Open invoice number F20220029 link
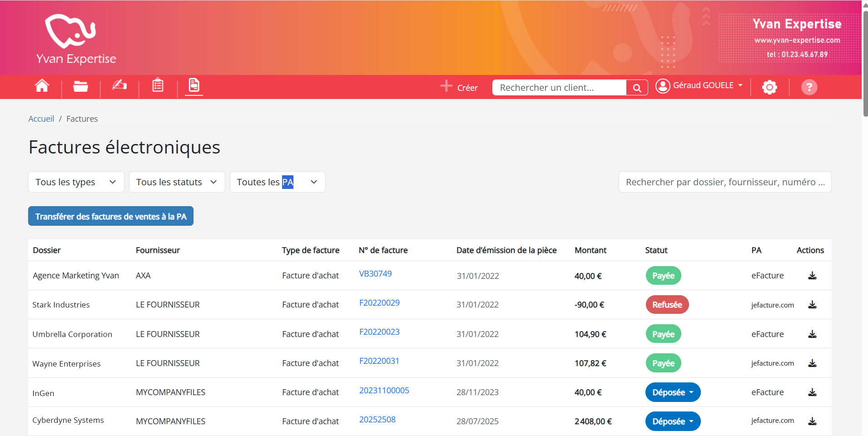 click(x=379, y=303)
